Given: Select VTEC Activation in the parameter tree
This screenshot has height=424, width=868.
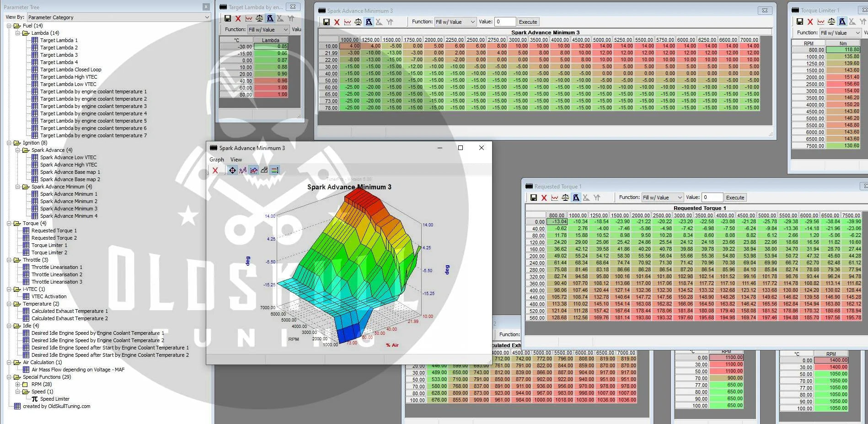Looking at the screenshot, I should tap(49, 296).
